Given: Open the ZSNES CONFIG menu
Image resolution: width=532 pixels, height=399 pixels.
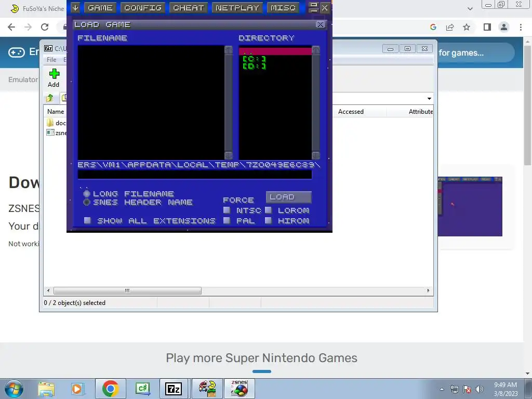Looking at the screenshot, I should [143, 8].
